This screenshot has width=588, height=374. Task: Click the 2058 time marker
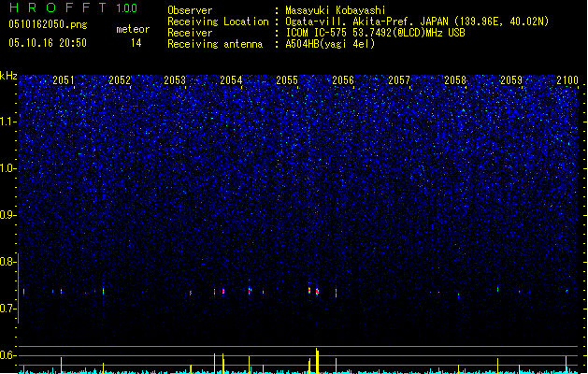(x=455, y=80)
